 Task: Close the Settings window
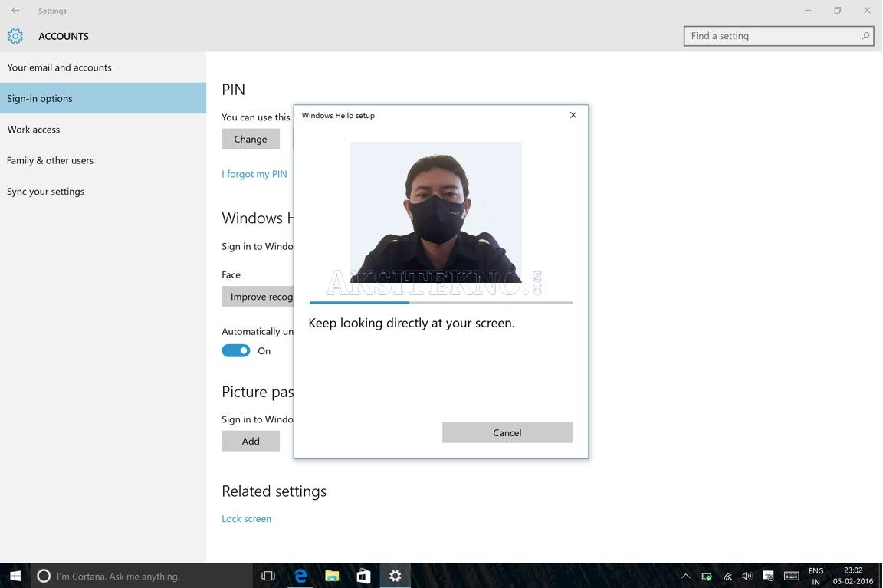pos(867,10)
